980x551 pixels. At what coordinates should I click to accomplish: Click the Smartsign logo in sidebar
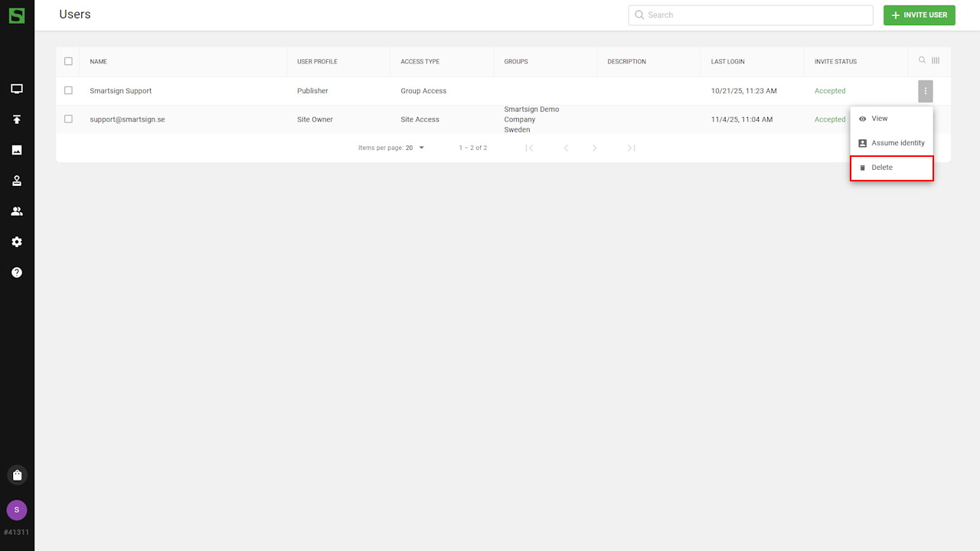tap(17, 15)
